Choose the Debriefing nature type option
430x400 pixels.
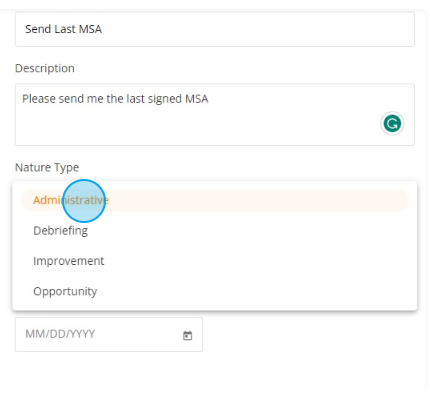[x=60, y=231]
